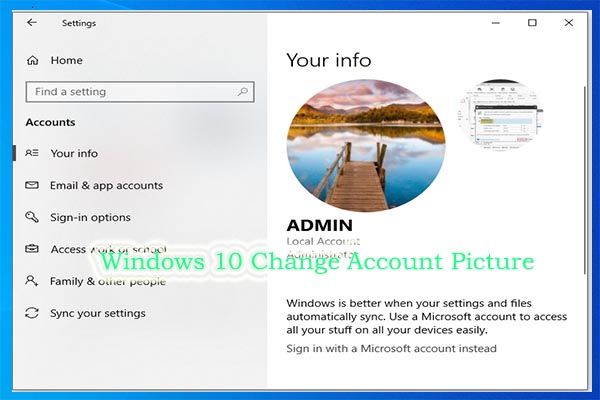Click the Settings window title
The height and width of the screenshot is (400, 600).
click(79, 23)
